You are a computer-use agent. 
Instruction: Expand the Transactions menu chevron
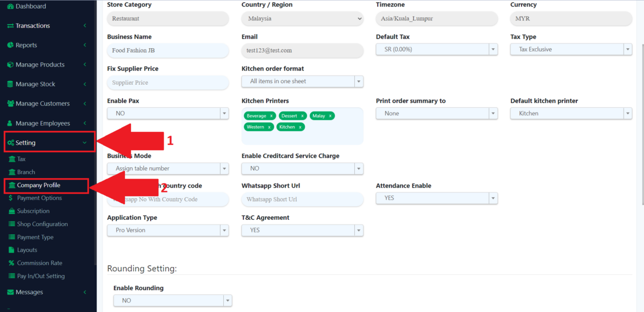click(x=85, y=26)
